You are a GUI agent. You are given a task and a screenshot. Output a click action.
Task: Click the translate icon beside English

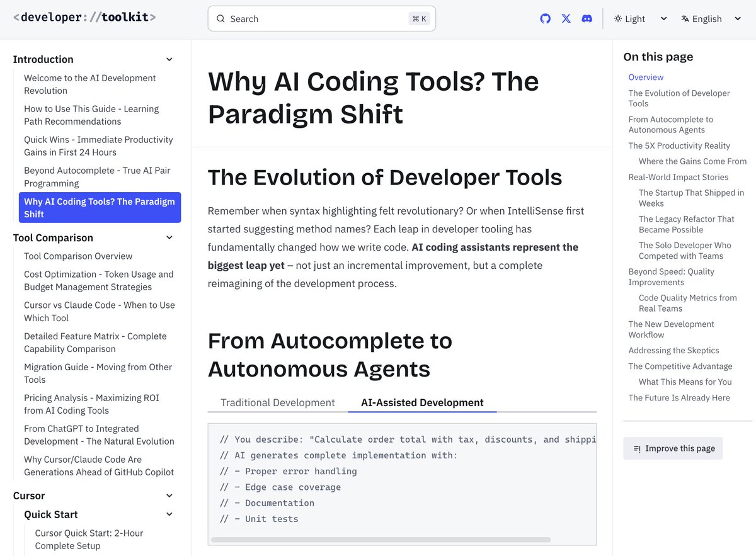coord(685,19)
